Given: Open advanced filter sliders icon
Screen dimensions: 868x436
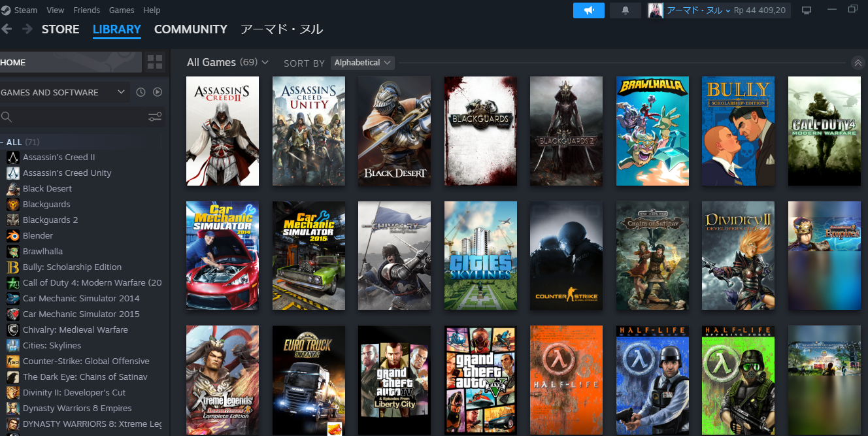Looking at the screenshot, I should click(155, 117).
